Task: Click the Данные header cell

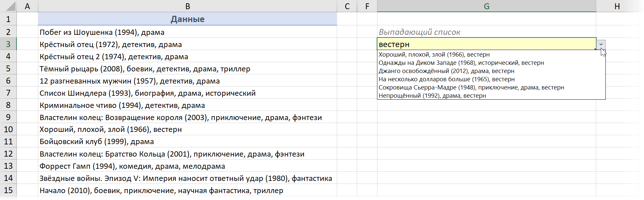Action: (x=187, y=19)
